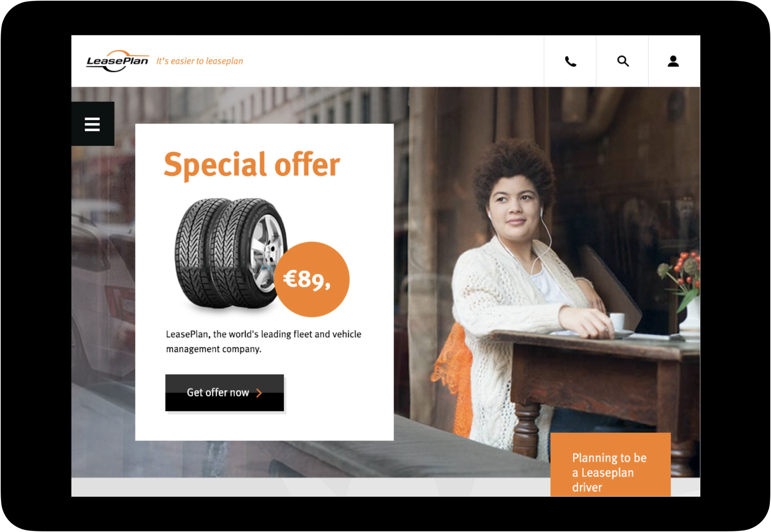Screen dimensions: 771x532
Task: Click the It's easier to leaseplan tagline
Action: (200, 61)
